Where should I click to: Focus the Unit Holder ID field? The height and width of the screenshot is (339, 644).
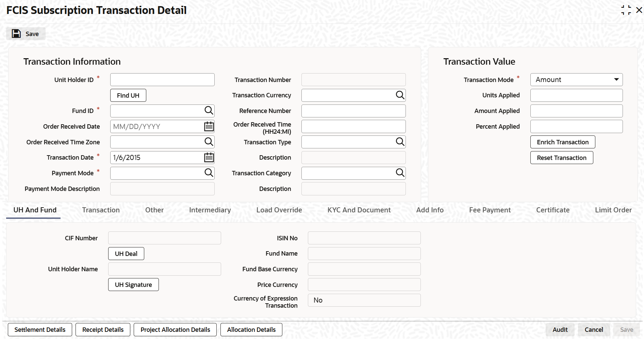162,80
